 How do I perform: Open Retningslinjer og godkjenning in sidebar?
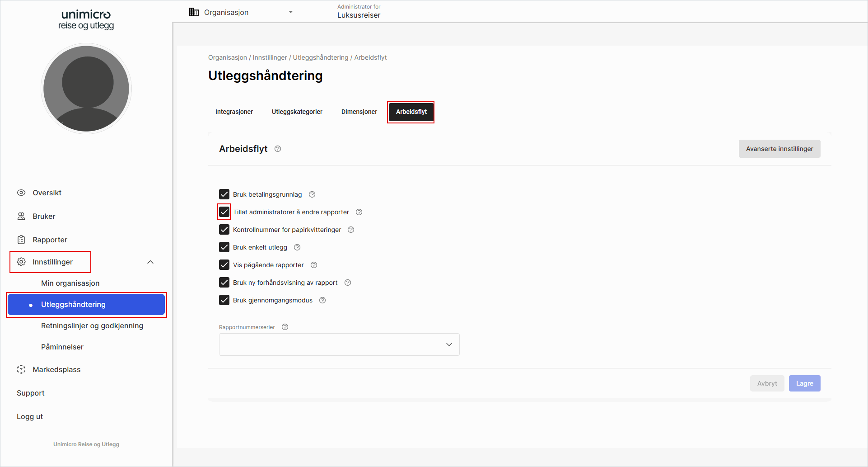pyautogui.click(x=92, y=325)
